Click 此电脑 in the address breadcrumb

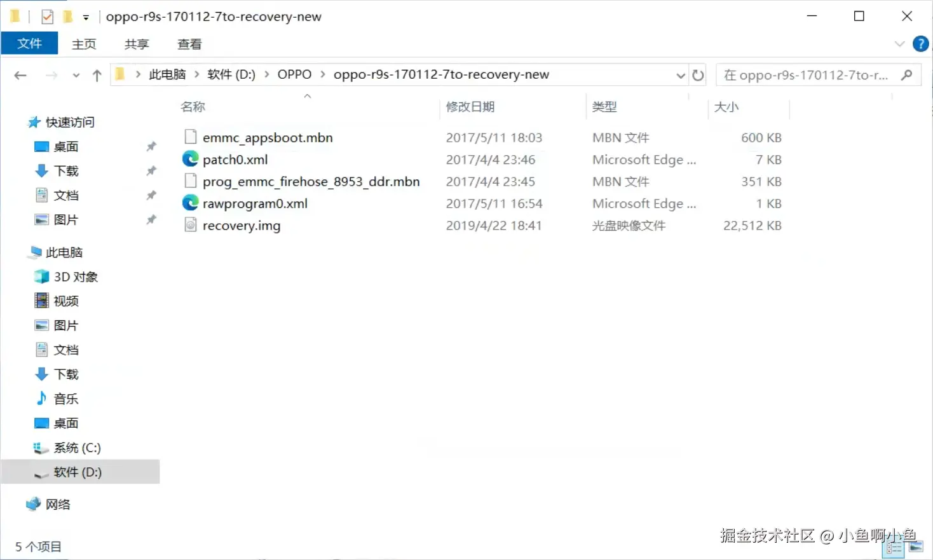tap(167, 74)
